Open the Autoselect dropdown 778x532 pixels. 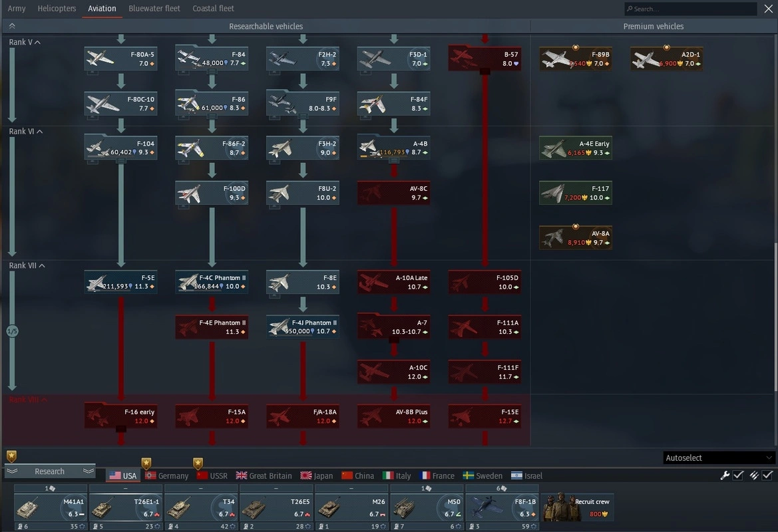pyautogui.click(x=719, y=458)
